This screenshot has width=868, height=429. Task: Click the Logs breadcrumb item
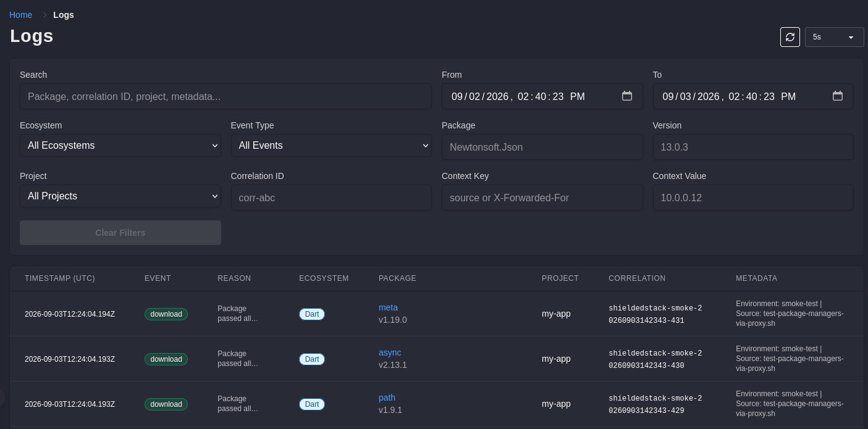(x=64, y=15)
